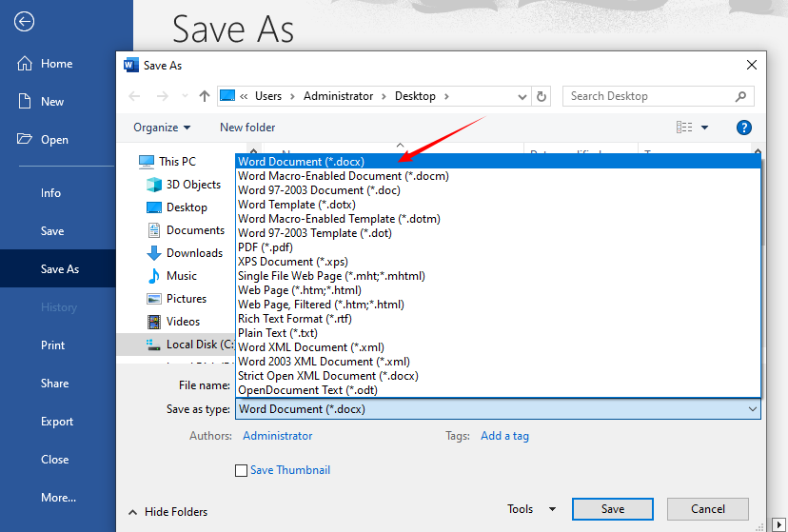Select Documents in the navigation tree
Image resolution: width=788 pixels, height=532 pixels.
coord(186,230)
